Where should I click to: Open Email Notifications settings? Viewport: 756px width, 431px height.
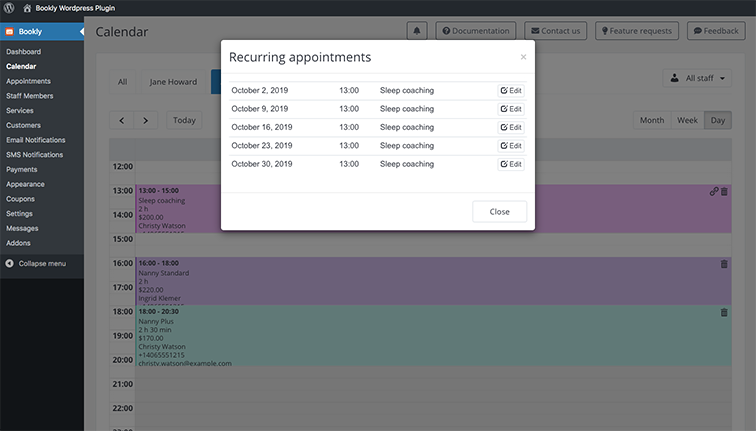click(x=36, y=140)
